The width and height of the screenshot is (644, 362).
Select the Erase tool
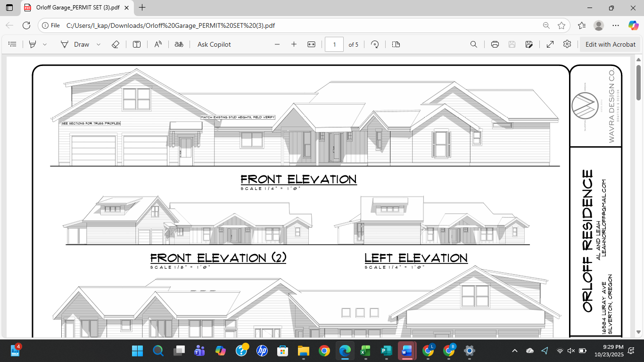[116, 44]
